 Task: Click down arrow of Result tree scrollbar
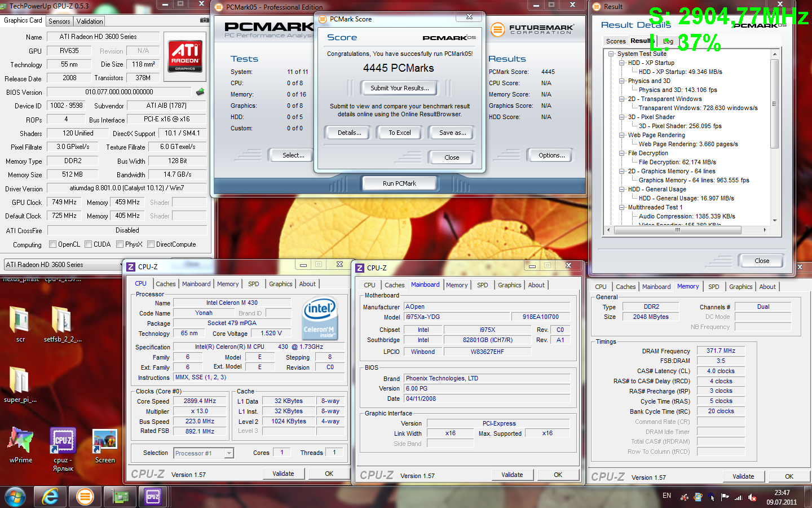coord(774,221)
